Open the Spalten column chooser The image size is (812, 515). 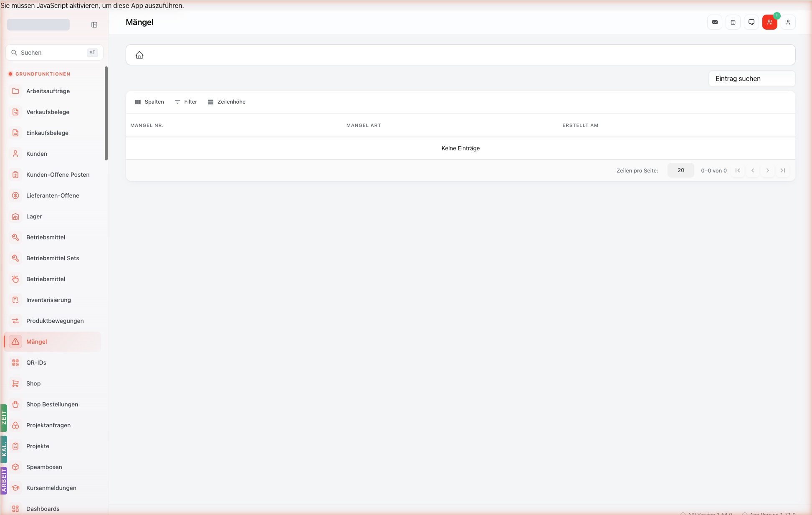tap(149, 102)
